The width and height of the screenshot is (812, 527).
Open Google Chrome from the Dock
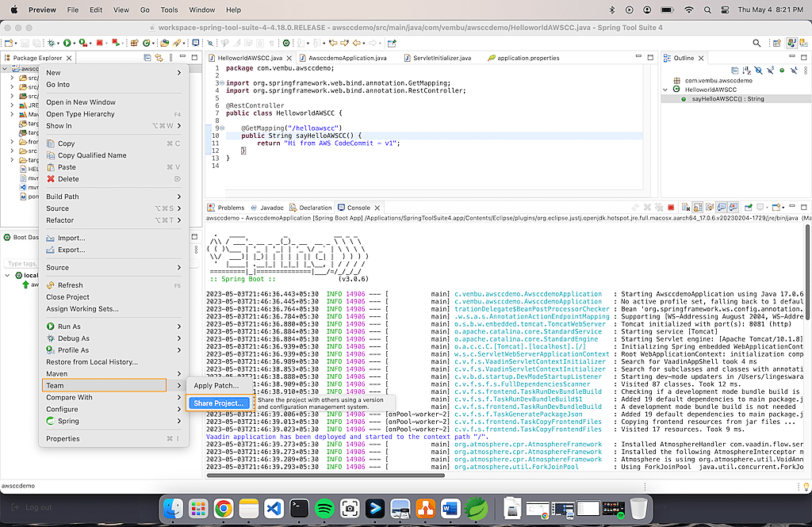point(223,508)
